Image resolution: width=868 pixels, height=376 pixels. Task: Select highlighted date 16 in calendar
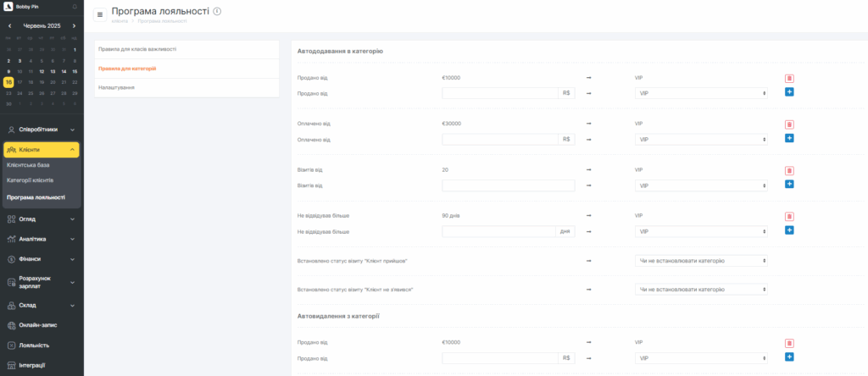[8, 82]
